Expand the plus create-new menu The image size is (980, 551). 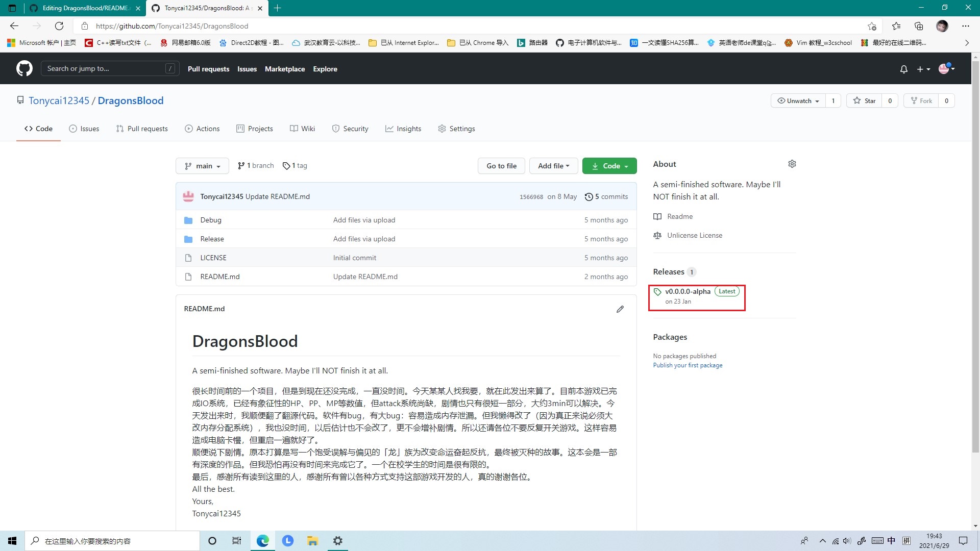923,69
